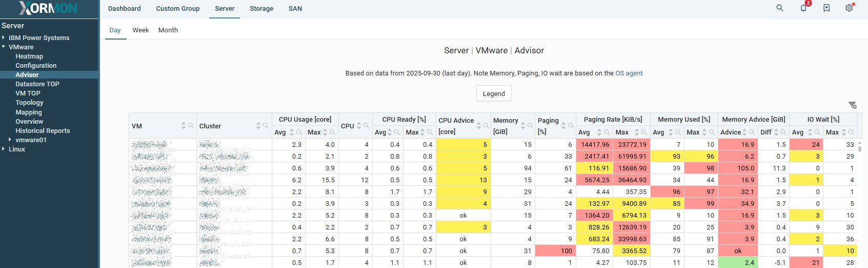868x268 pixels.
Task: Click the XORMON logo
Action: click(49, 8)
